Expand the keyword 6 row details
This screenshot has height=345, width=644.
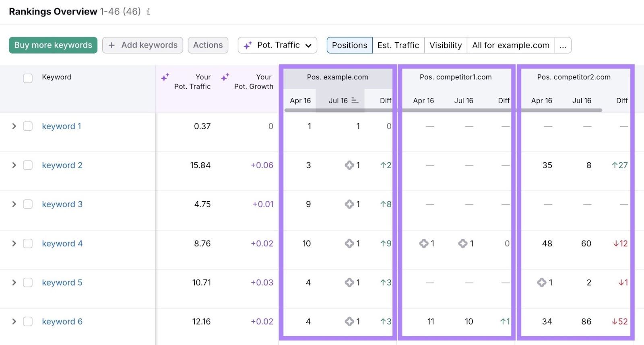point(14,322)
